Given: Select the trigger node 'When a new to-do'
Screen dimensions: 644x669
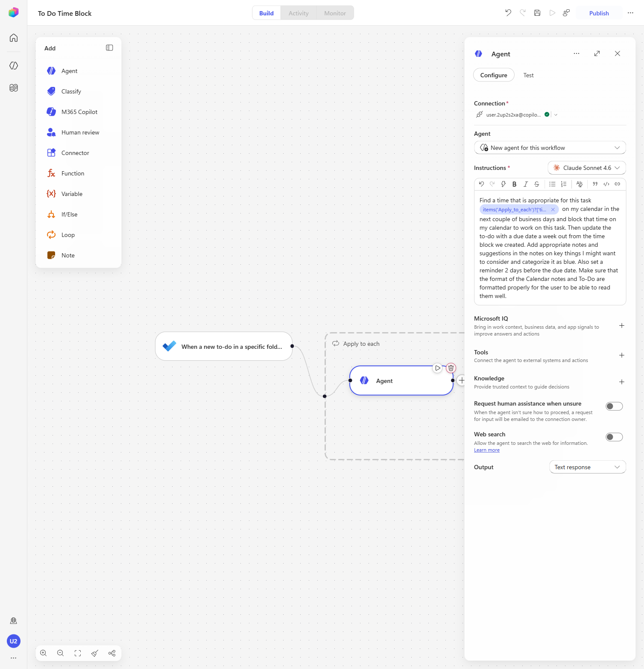Looking at the screenshot, I should [x=224, y=346].
